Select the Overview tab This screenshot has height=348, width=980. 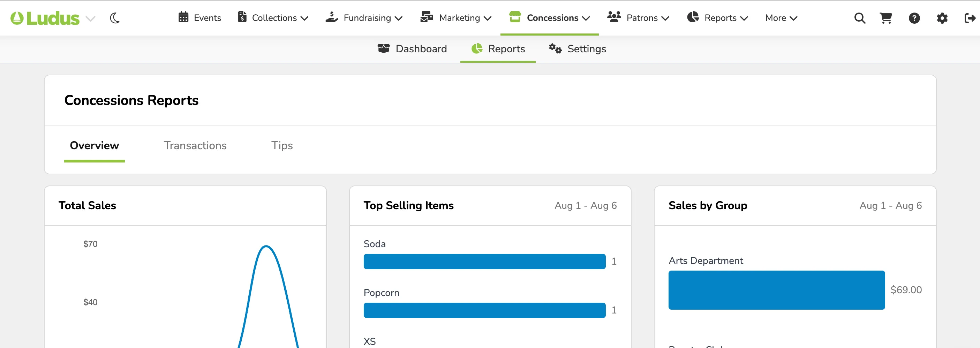pyautogui.click(x=95, y=145)
